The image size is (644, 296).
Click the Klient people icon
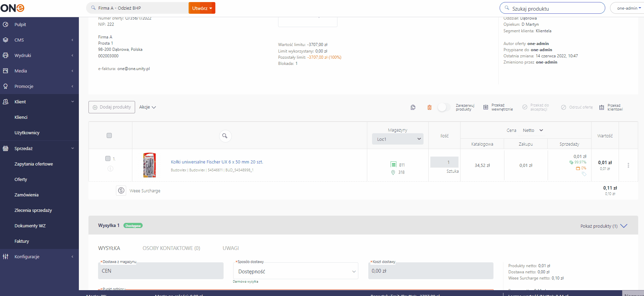coord(5,102)
